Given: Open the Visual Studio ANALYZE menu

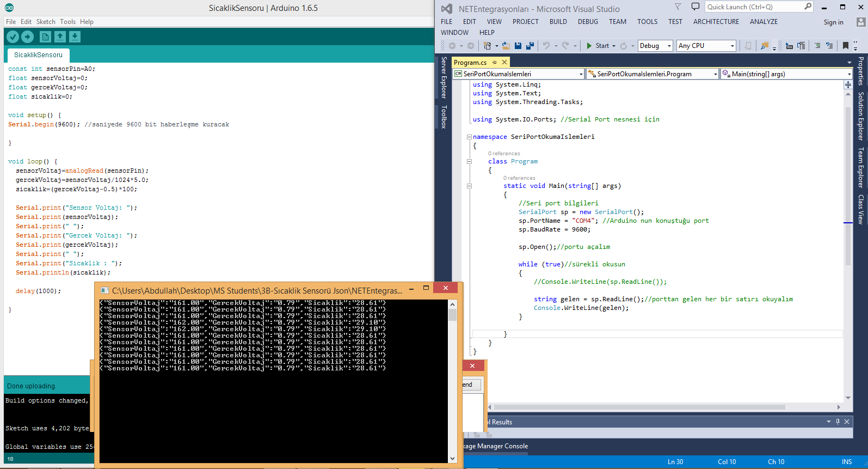Looking at the screenshot, I should pos(764,22).
